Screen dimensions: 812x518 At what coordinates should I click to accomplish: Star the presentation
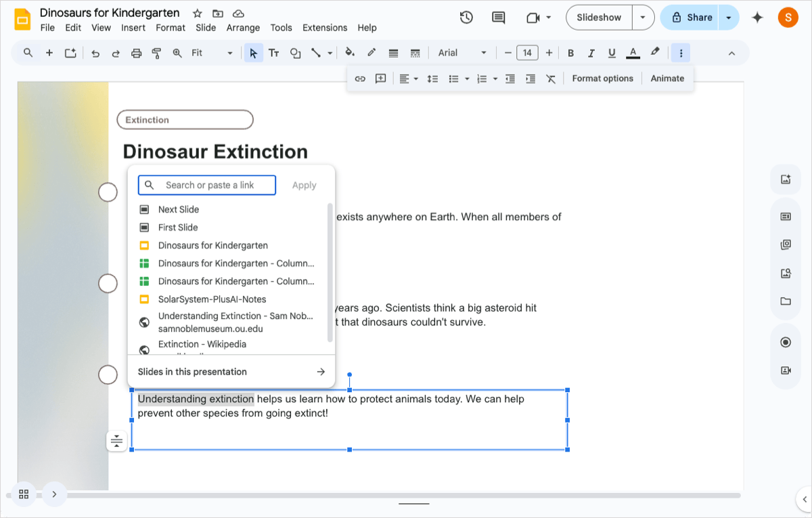(x=197, y=14)
